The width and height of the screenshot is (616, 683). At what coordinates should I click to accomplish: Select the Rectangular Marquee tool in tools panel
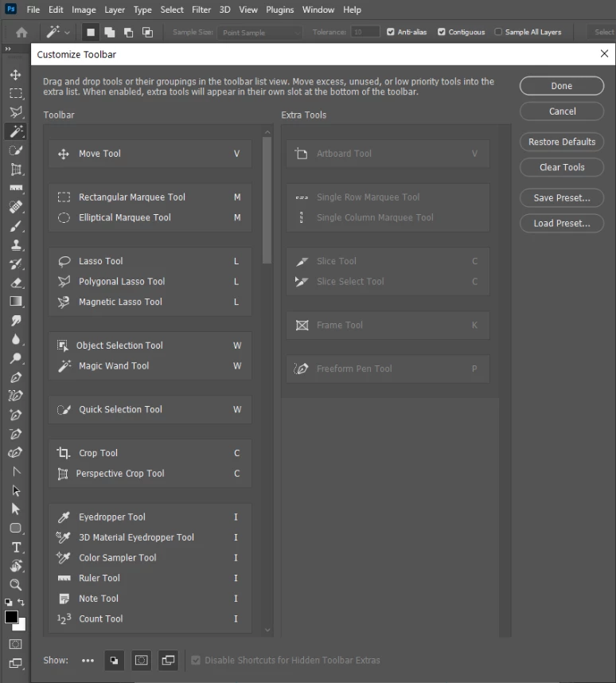tap(16, 94)
